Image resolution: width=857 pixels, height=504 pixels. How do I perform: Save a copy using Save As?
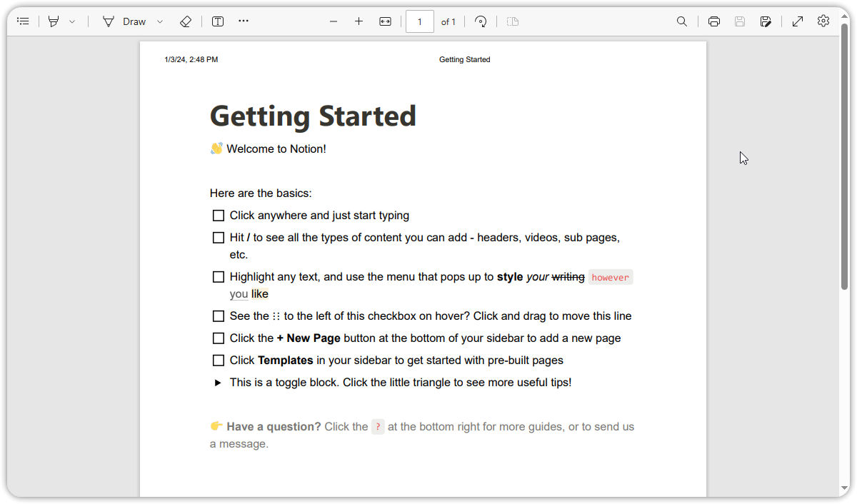(766, 21)
